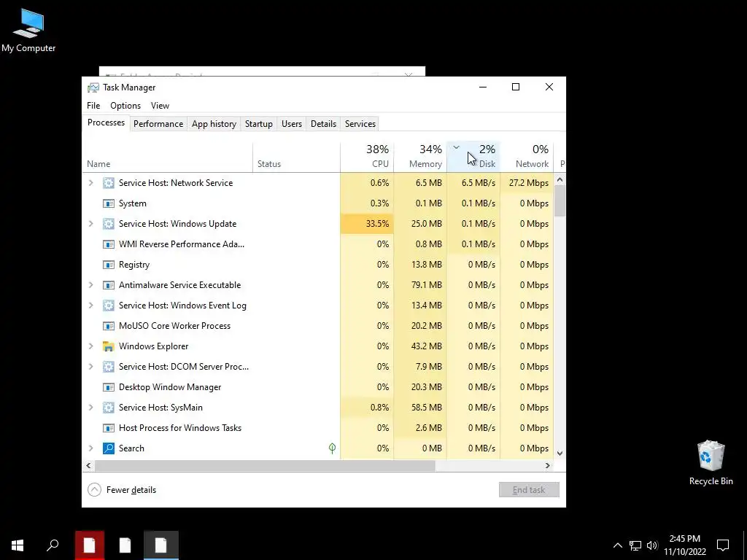Click the Service Host: Windows Update gear icon
747x560 pixels.
tap(109, 224)
